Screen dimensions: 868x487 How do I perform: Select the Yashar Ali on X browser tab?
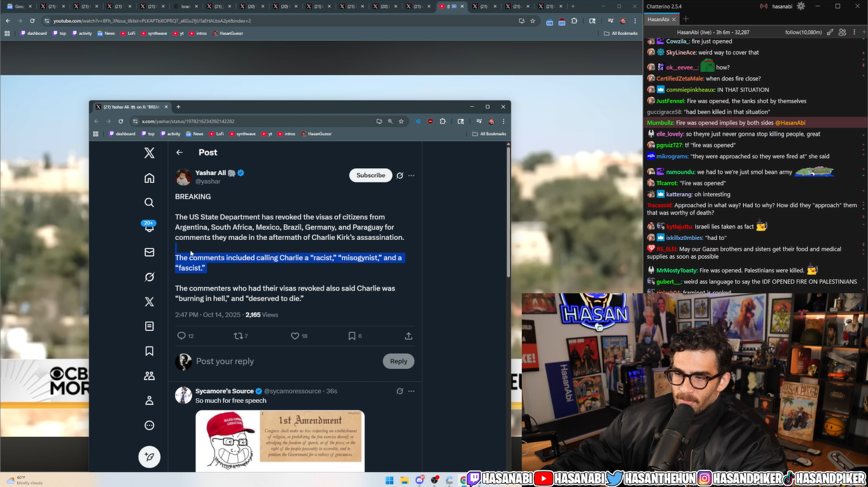tap(132, 107)
